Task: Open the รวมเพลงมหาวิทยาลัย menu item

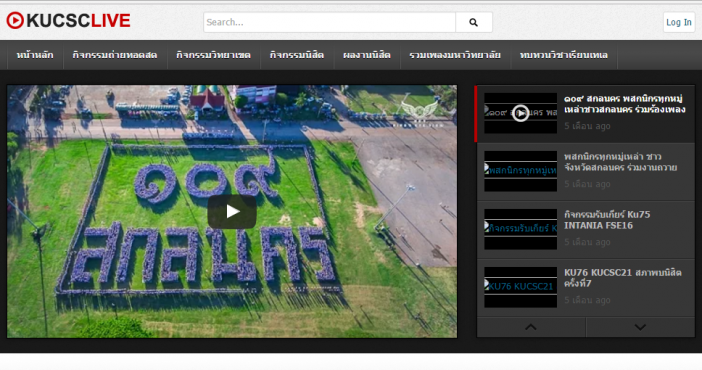Action: tap(455, 55)
